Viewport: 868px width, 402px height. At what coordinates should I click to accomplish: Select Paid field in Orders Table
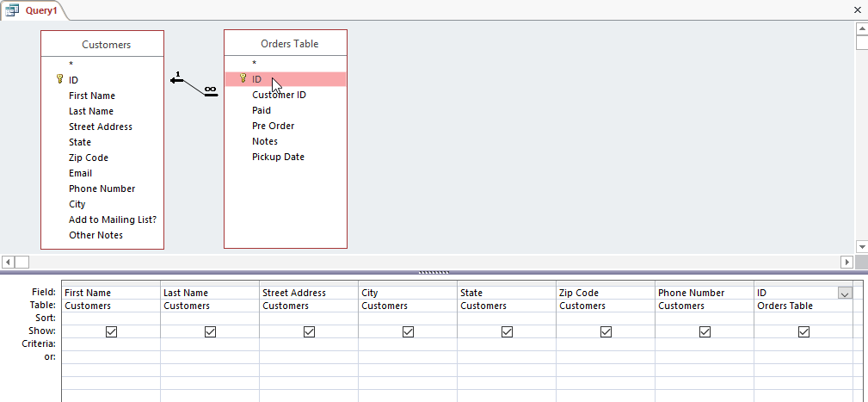262,110
